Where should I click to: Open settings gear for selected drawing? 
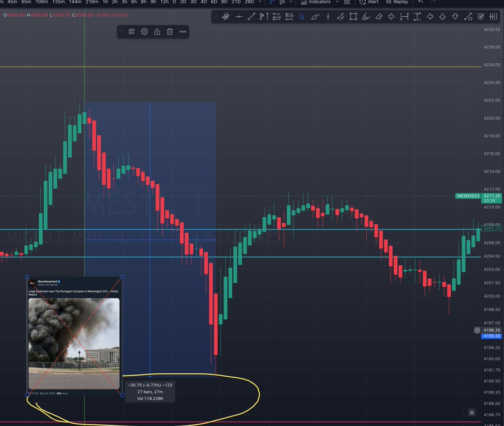tap(144, 31)
